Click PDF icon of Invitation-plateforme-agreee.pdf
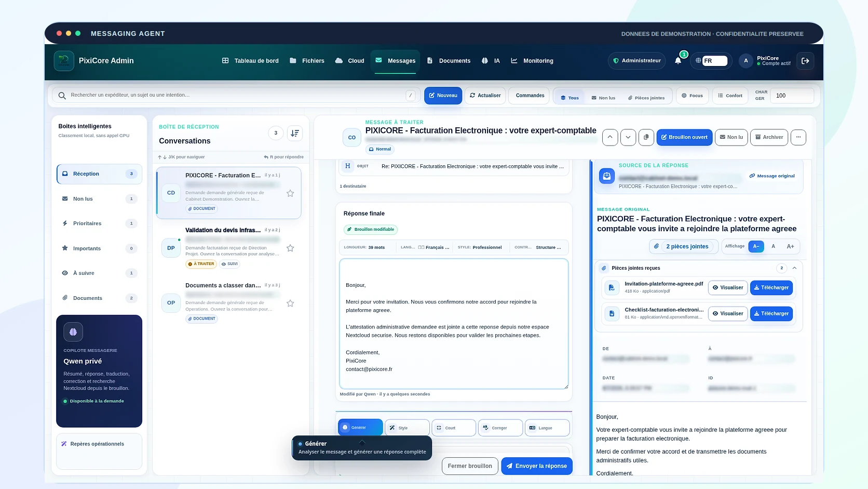Image resolution: width=868 pixels, height=489 pixels. click(x=612, y=287)
